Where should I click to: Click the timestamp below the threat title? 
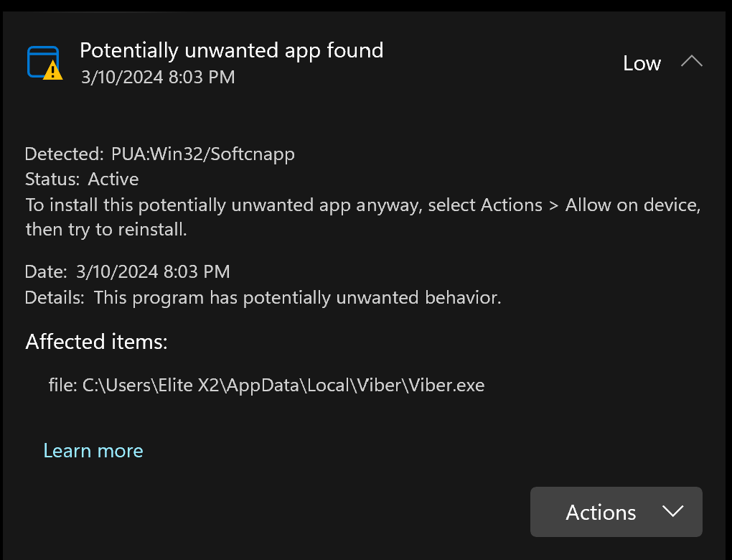click(x=158, y=76)
